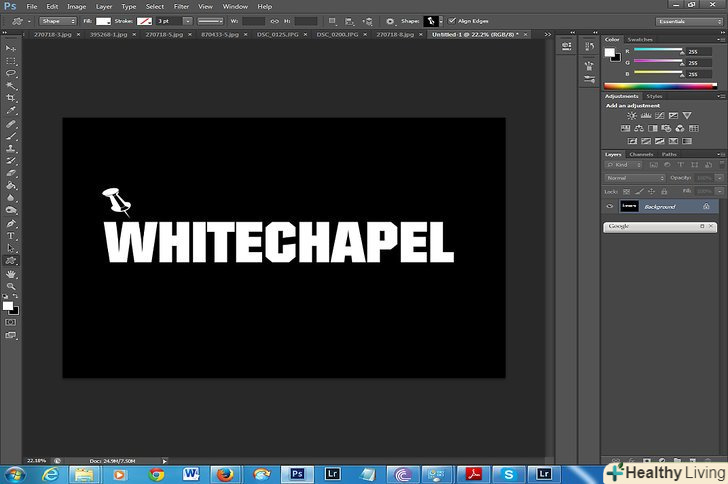This screenshot has height=484, width=728.
Task: Switch to the Channels tab
Action: coord(641,154)
